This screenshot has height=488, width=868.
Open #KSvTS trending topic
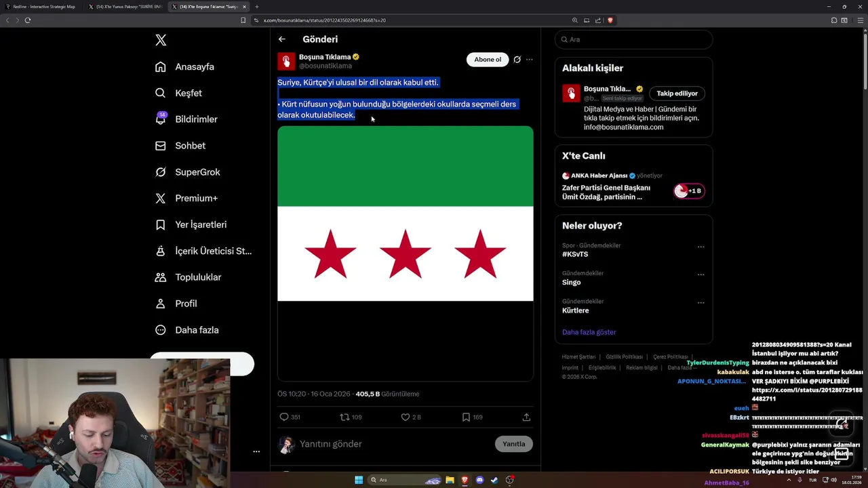pos(575,254)
